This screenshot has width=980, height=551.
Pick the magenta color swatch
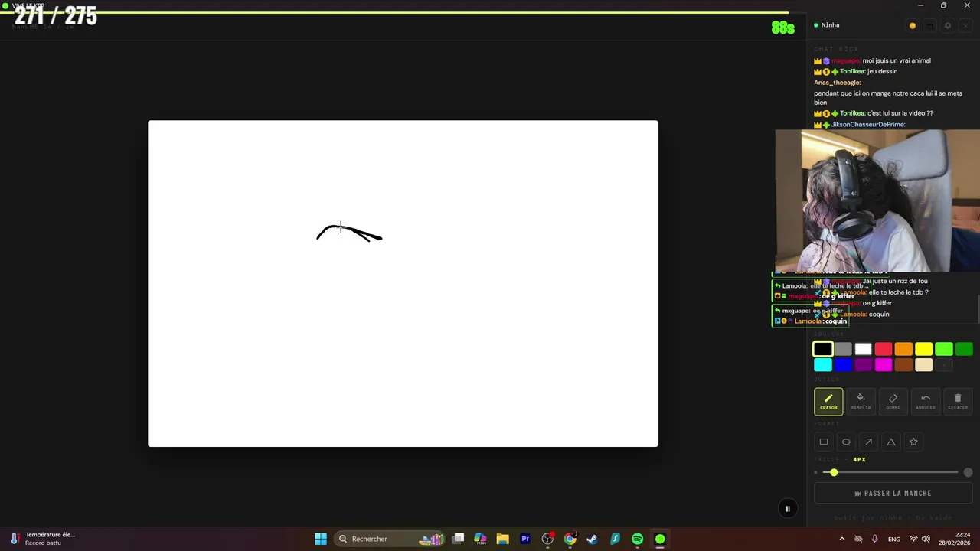pos(884,365)
